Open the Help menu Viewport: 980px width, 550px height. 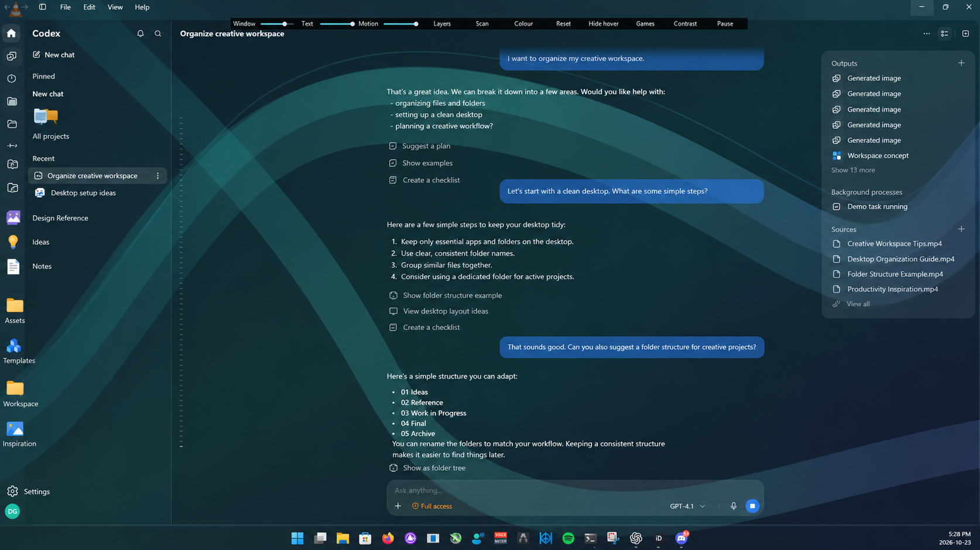click(142, 7)
